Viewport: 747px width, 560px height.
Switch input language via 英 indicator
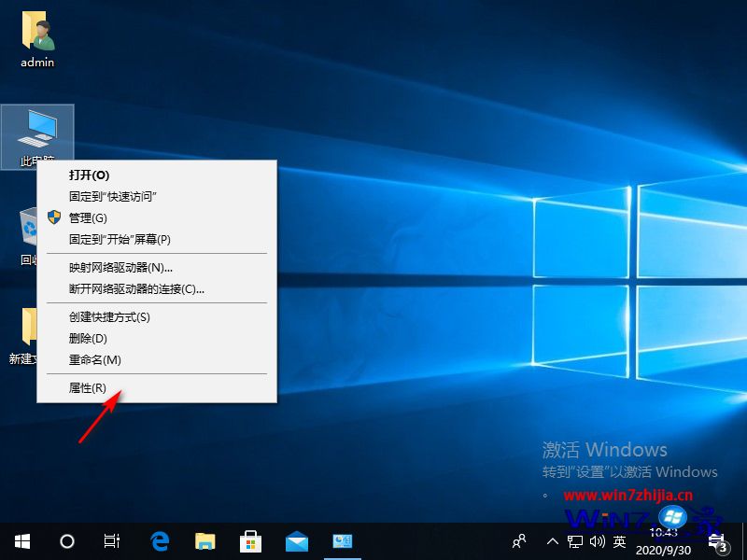(x=619, y=541)
